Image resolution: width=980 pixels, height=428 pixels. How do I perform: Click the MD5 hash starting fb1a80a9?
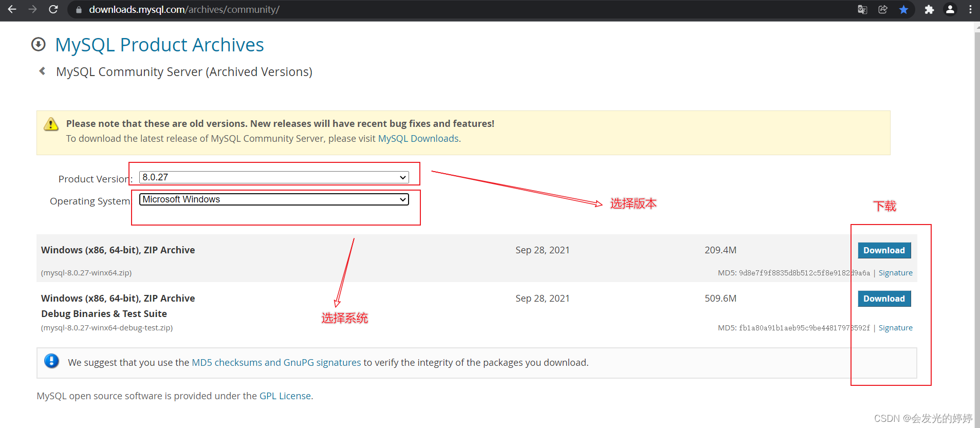coord(804,328)
